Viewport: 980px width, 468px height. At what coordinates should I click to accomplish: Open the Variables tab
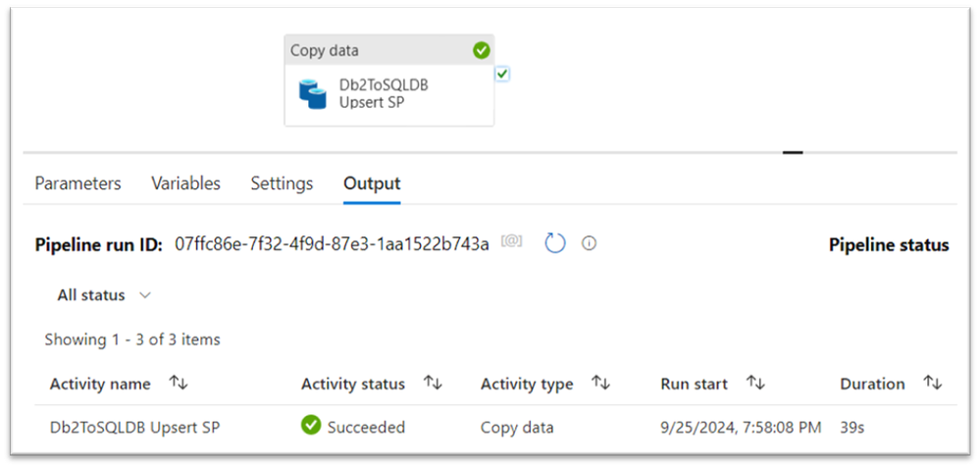point(185,183)
